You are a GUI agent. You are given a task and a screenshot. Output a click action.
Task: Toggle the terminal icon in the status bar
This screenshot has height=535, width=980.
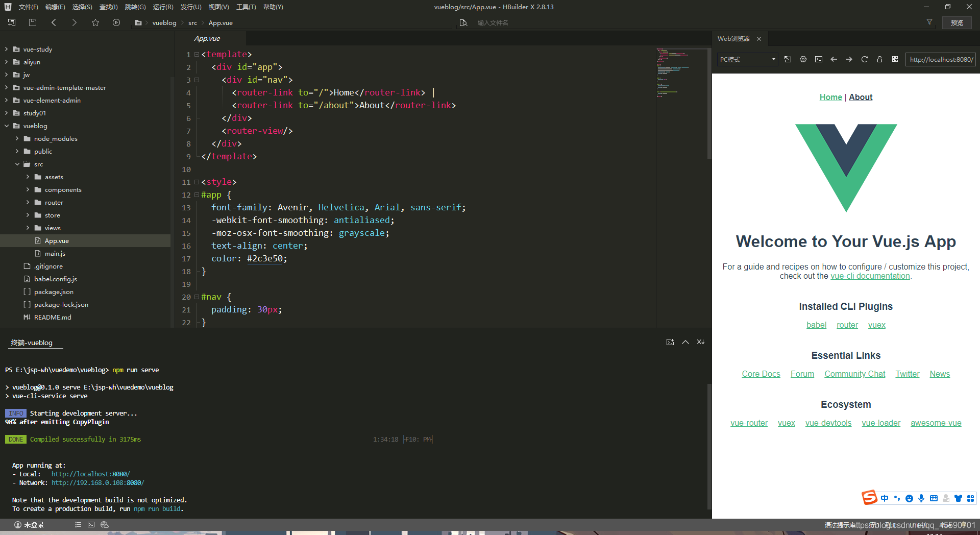pyautogui.click(x=91, y=525)
